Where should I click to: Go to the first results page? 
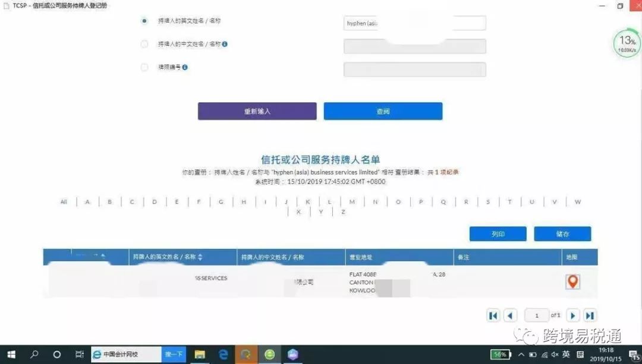(x=493, y=316)
